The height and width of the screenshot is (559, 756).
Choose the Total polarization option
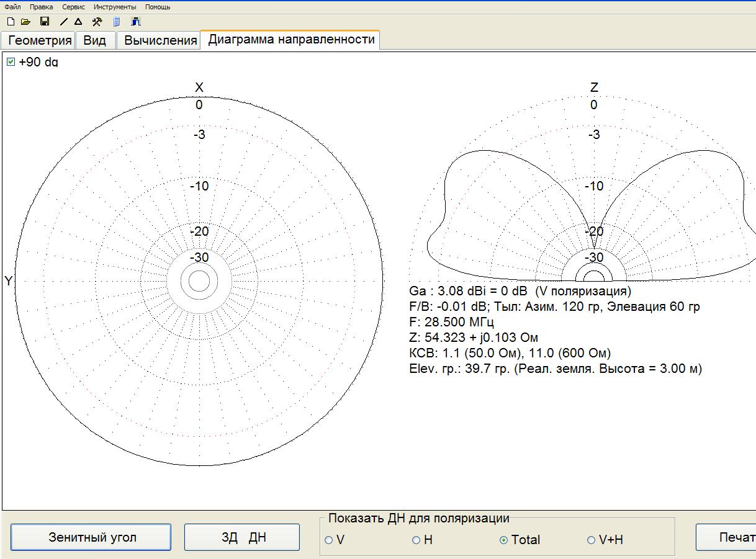[x=503, y=540]
